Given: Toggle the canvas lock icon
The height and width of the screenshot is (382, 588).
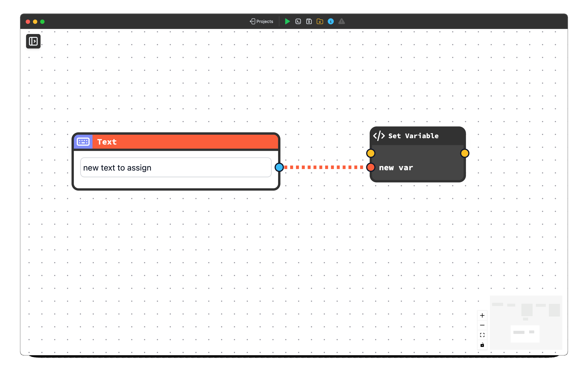Looking at the screenshot, I should pyautogui.click(x=482, y=345).
